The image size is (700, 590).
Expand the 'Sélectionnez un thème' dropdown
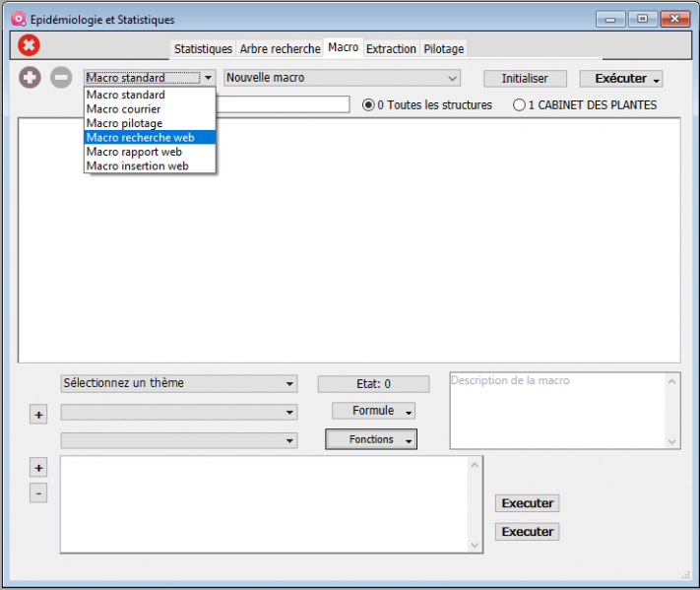pyautogui.click(x=178, y=383)
